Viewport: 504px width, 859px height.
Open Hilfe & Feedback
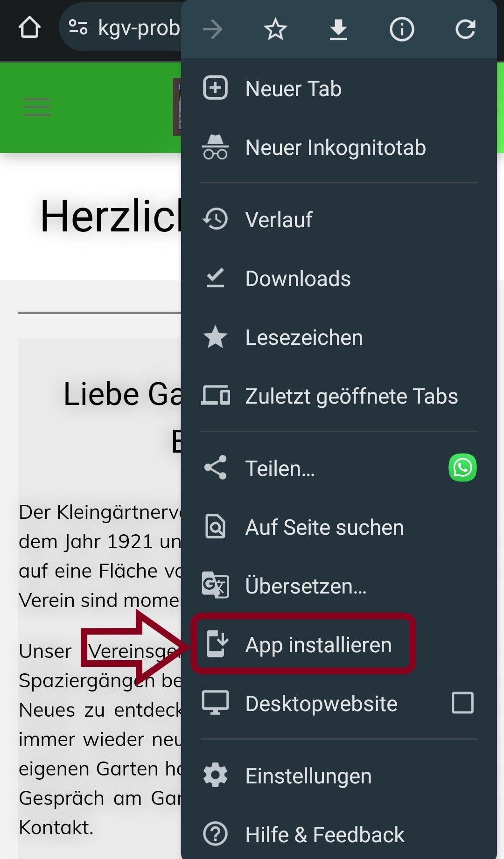tap(339, 834)
